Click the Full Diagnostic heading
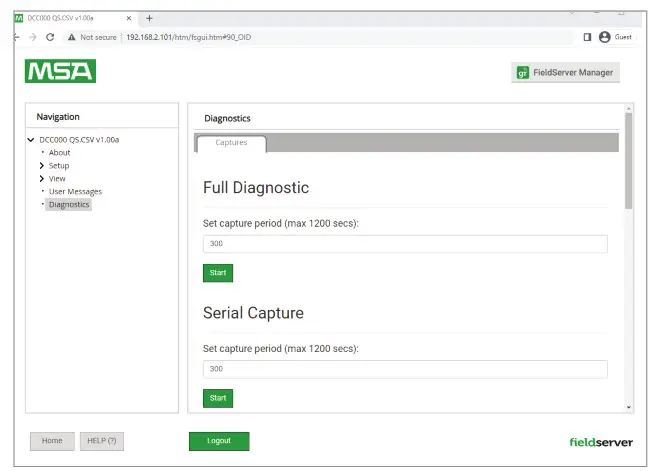This screenshot has width=660, height=471. coord(256,188)
